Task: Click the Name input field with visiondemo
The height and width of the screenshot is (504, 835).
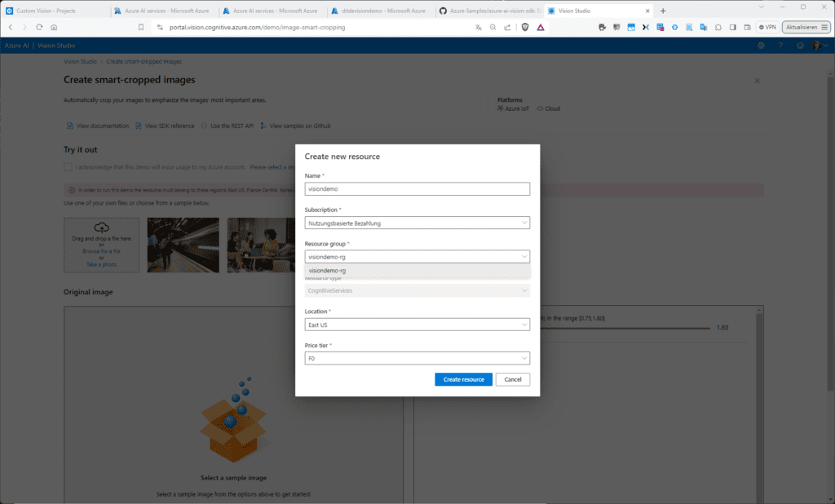Action: click(x=417, y=189)
